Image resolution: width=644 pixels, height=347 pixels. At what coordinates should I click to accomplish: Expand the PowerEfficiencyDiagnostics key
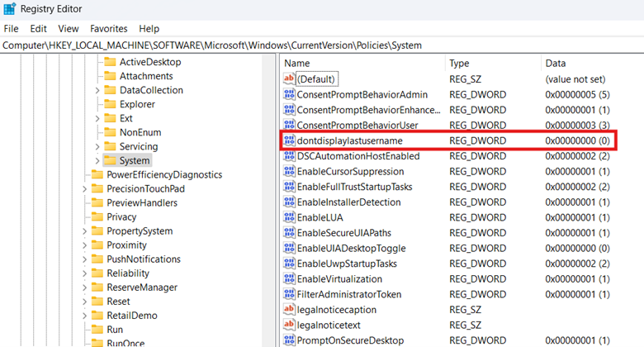point(84,174)
